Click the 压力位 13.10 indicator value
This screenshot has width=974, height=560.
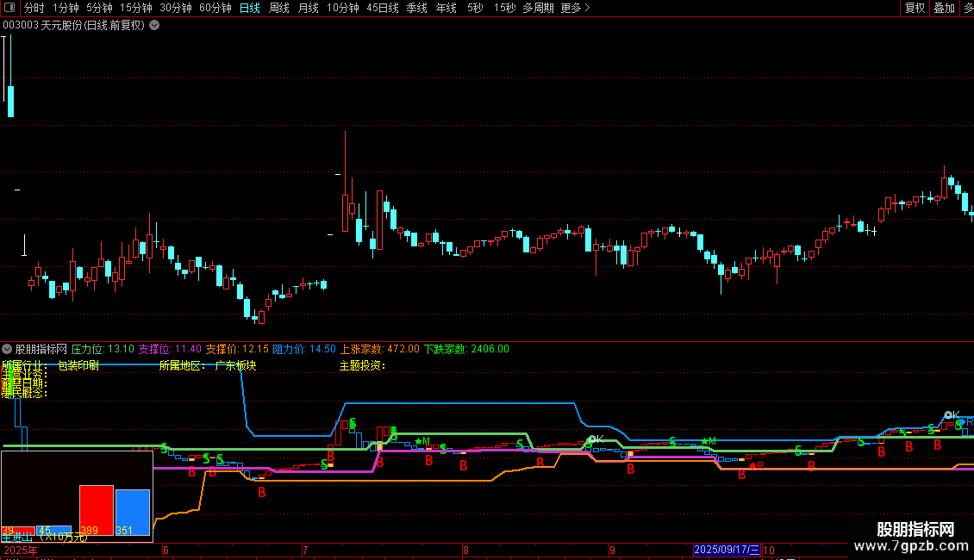click(103, 349)
